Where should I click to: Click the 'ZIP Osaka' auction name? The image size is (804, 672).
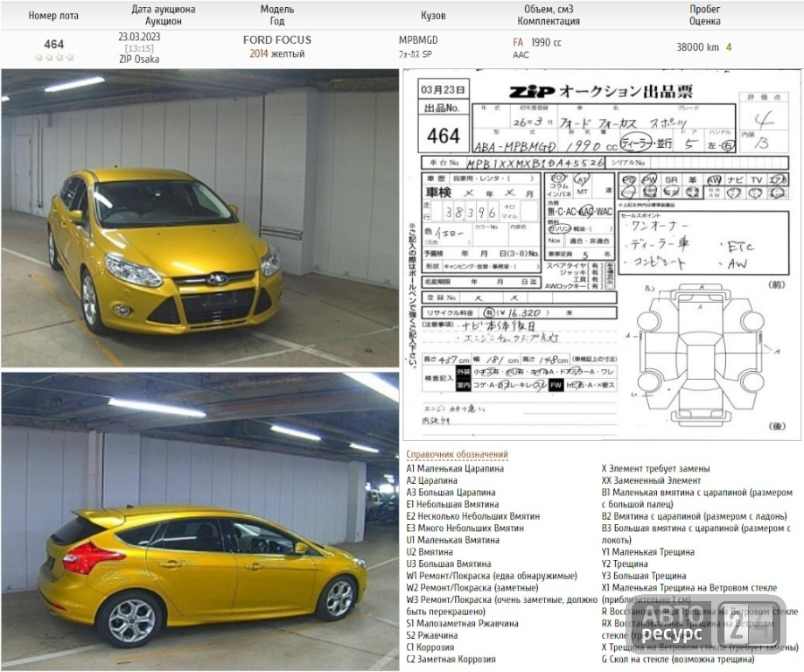pos(139,59)
